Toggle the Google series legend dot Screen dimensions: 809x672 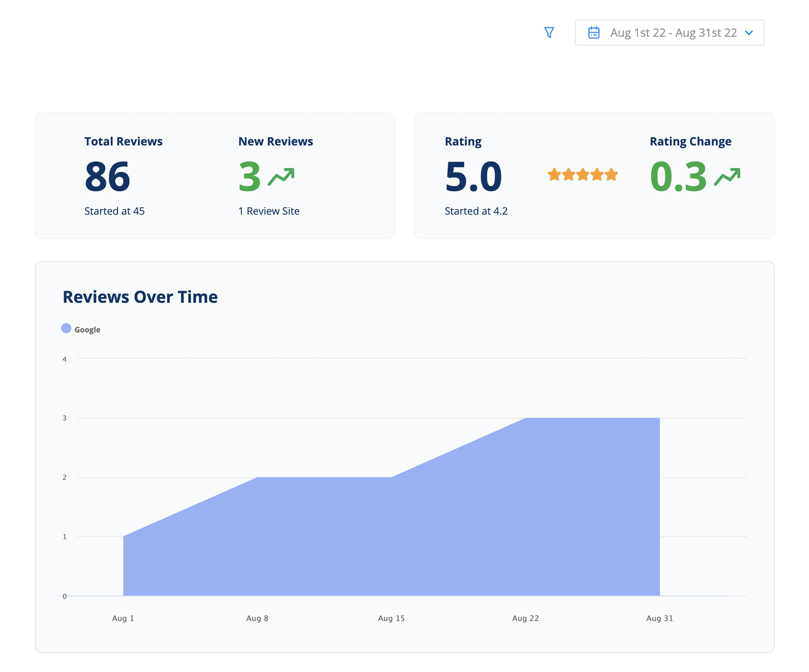tap(66, 328)
